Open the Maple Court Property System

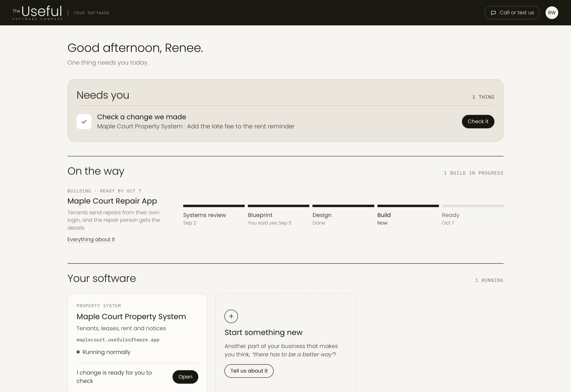pyautogui.click(x=185, y=377)
